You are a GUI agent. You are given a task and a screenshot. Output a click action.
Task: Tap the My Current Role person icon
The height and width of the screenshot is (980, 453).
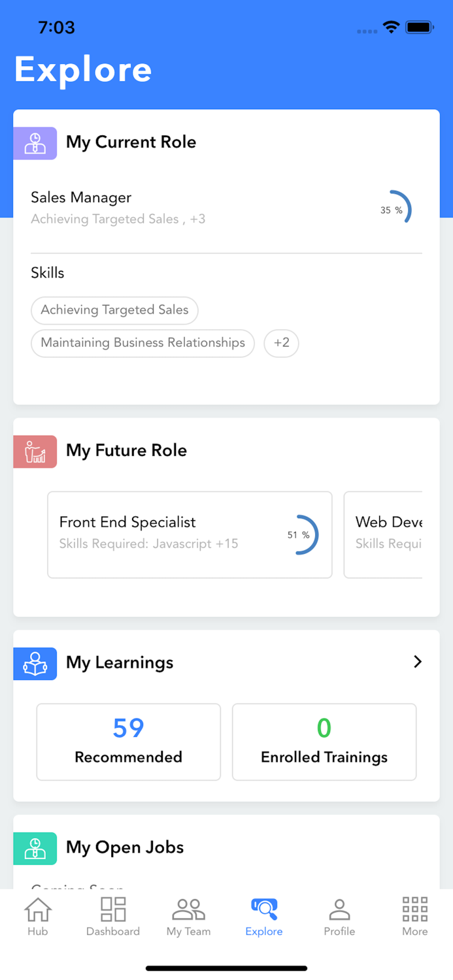click(x=35, y=142)
